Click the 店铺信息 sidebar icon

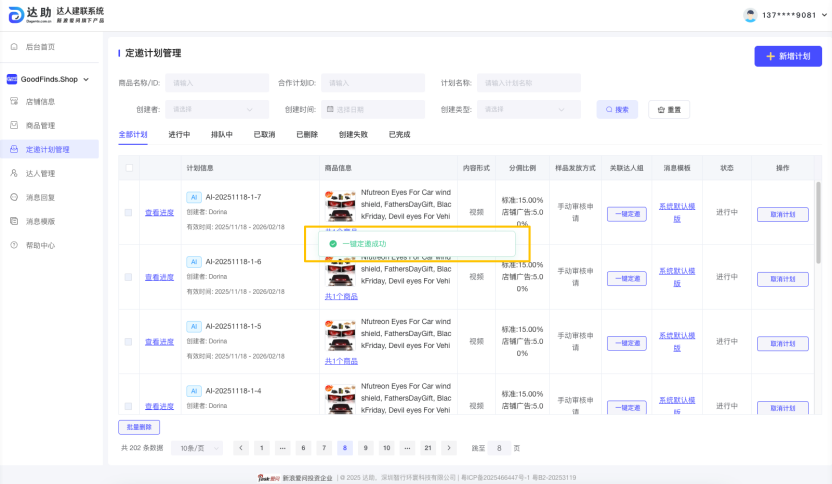click(x=14, y=101)
